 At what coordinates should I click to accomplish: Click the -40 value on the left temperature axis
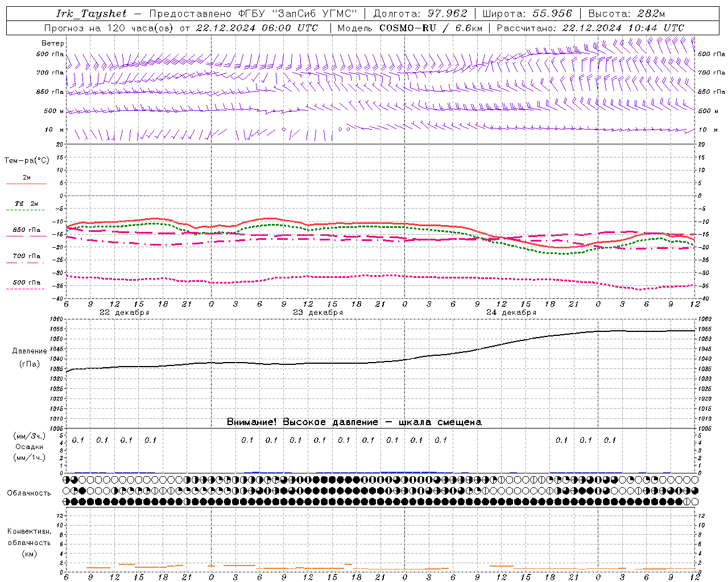(x=59, y=298)
